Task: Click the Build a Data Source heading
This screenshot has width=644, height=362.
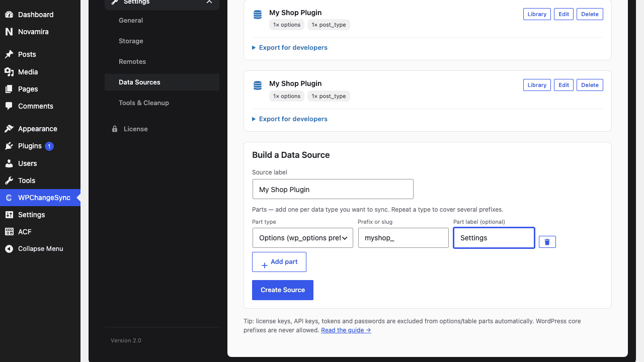Action: [x=291, y=155]
